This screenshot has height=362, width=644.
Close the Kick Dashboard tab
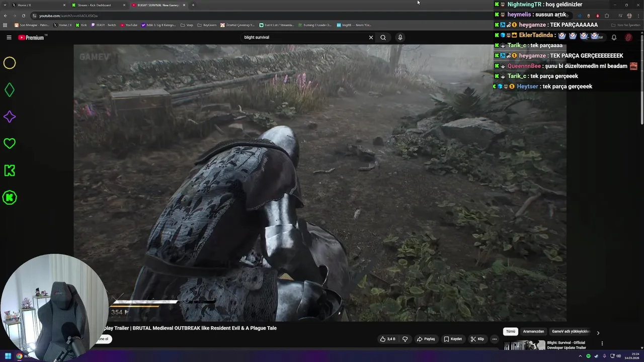(x=124, y=5)
